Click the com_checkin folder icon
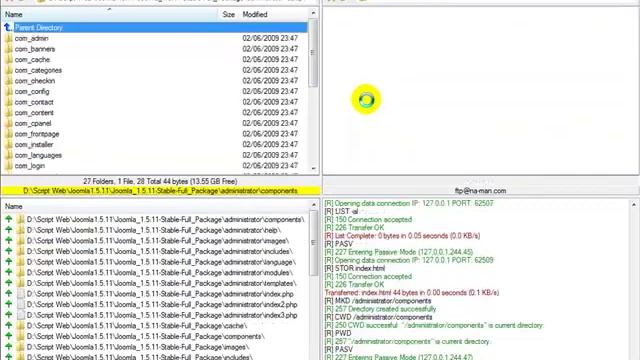Screen dimensions: 640x360 (8, 81)
